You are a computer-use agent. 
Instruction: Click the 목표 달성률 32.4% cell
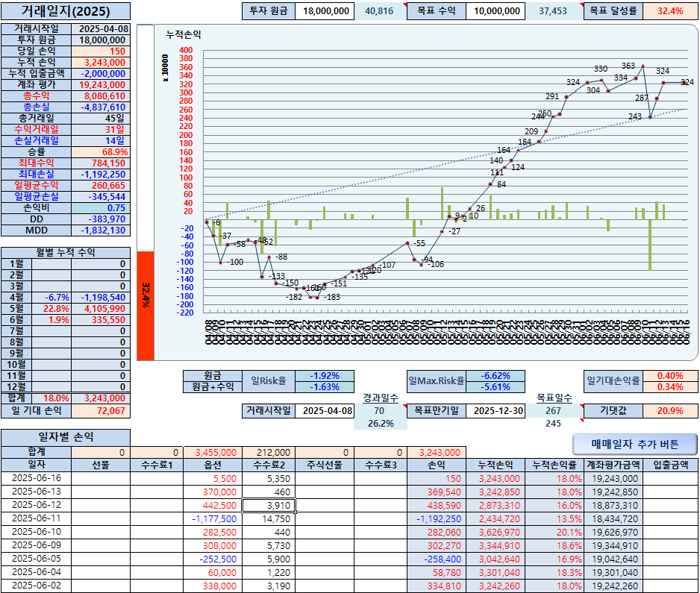coord(670,11)
